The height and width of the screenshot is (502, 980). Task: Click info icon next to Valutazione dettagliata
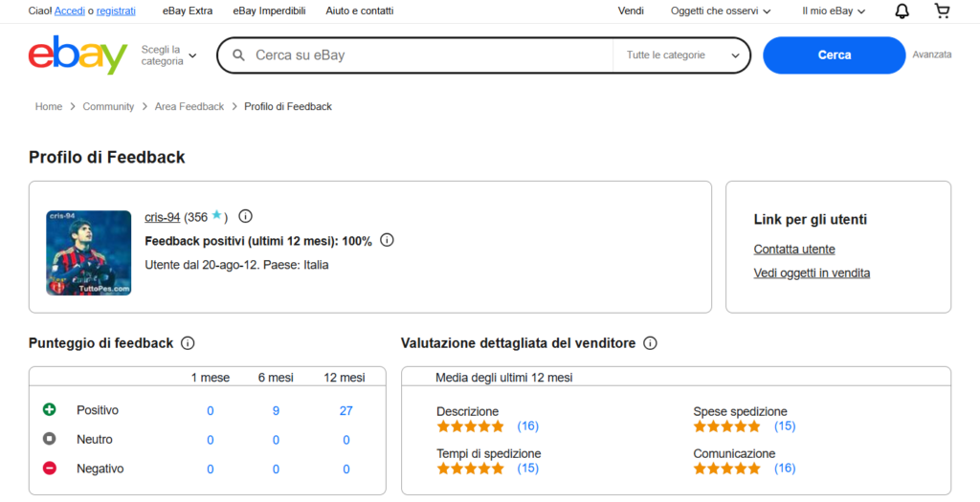(650, 342)
